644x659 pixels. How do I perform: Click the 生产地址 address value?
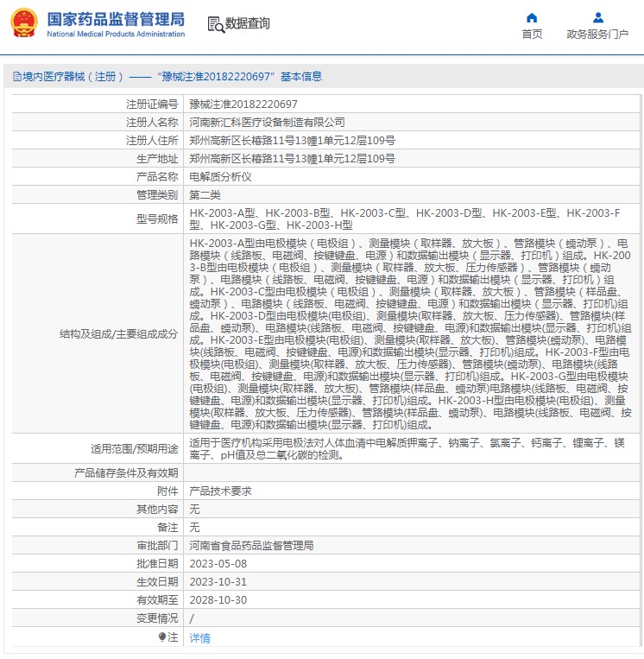[292, 158]
